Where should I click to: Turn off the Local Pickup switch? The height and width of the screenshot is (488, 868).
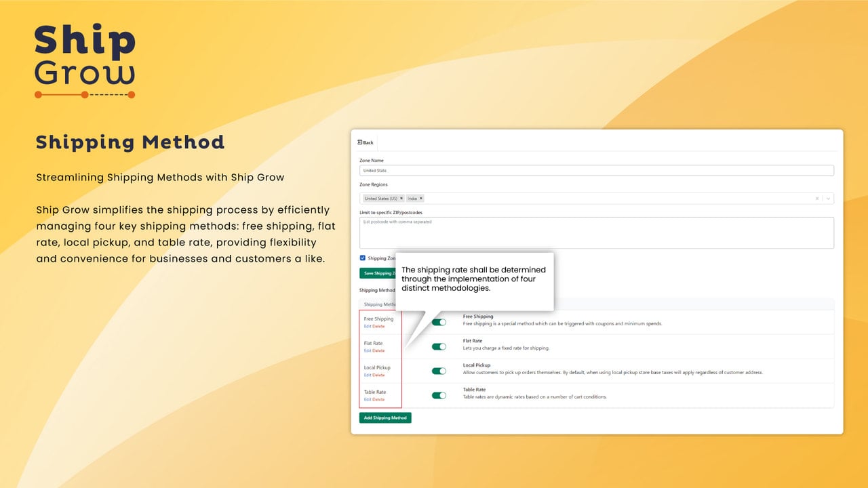tap(439, 371)
